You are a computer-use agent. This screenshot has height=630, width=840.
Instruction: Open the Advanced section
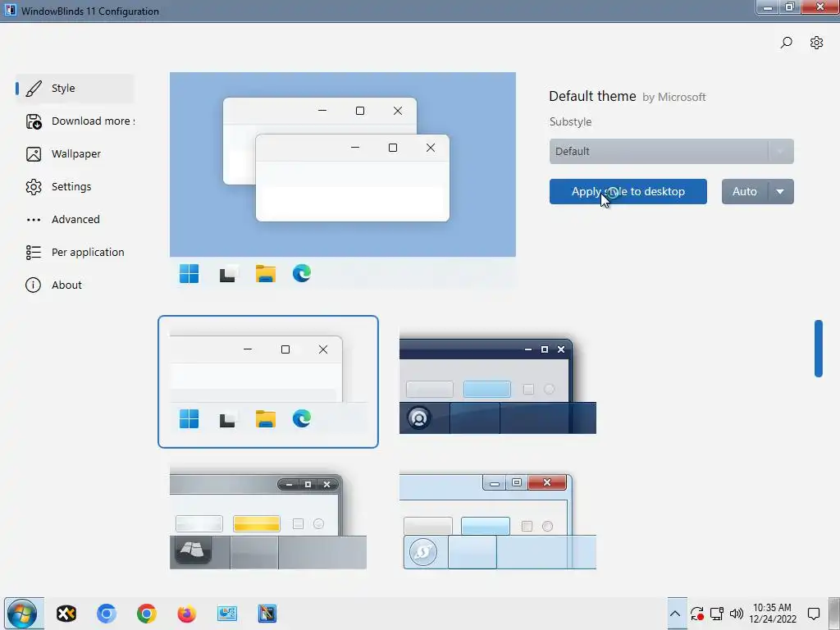[x=75, y=219]
